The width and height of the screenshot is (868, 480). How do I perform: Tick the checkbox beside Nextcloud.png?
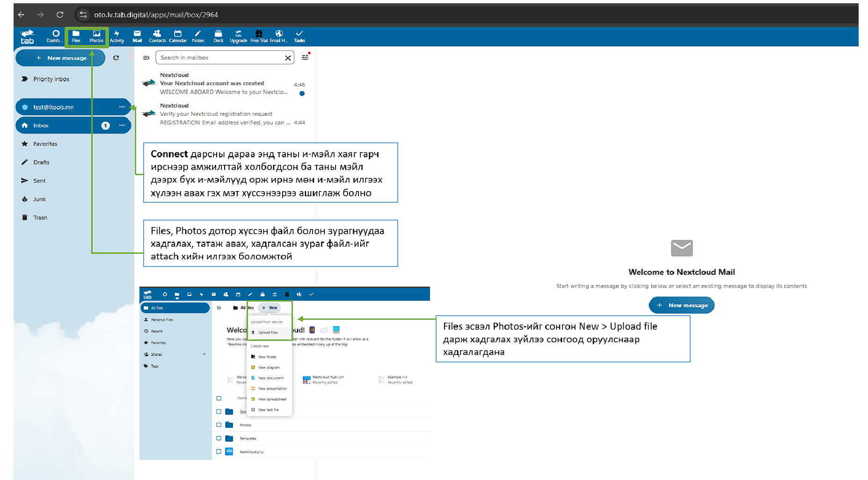pyautogui.click(x=219, y=451)
